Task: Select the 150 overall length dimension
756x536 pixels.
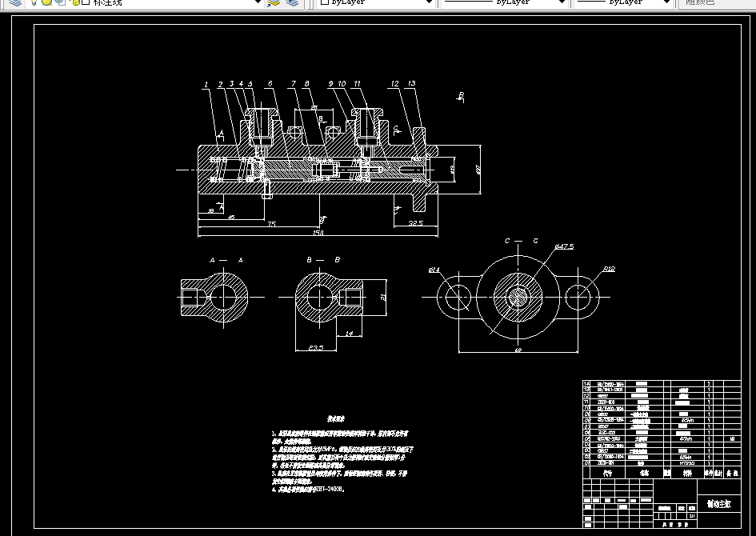Action: [318, 233]
